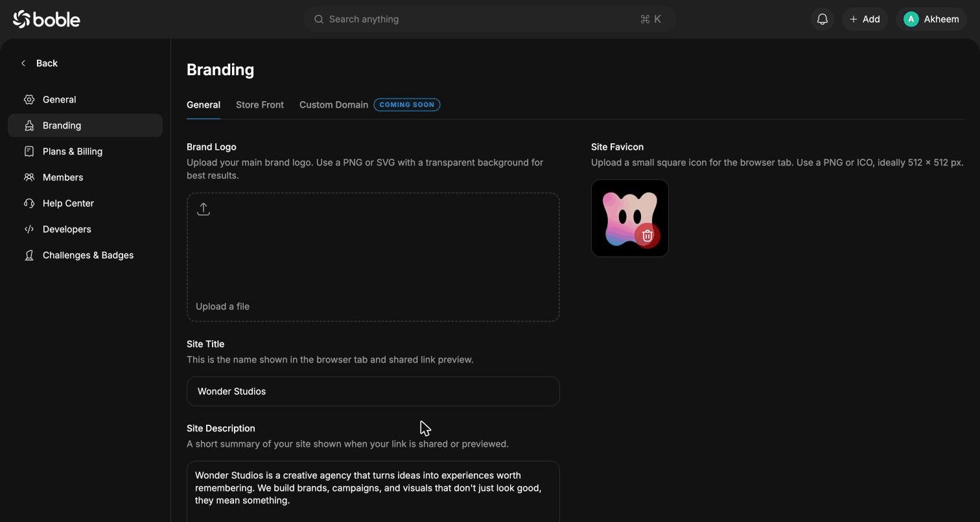This screenshot has height=522, width=980.
Task: Click the ⌘ K shortcut hint
Action: 650,19
